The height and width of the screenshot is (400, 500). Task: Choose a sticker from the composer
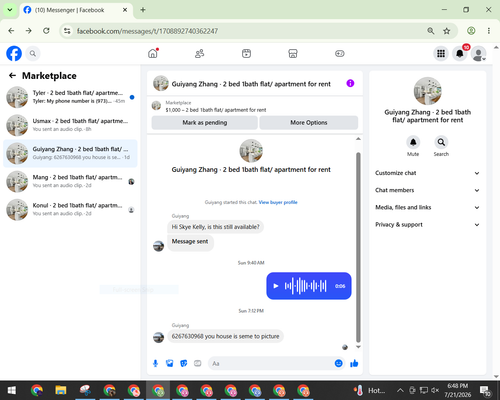pyautogui.click(x=184, y=363)
